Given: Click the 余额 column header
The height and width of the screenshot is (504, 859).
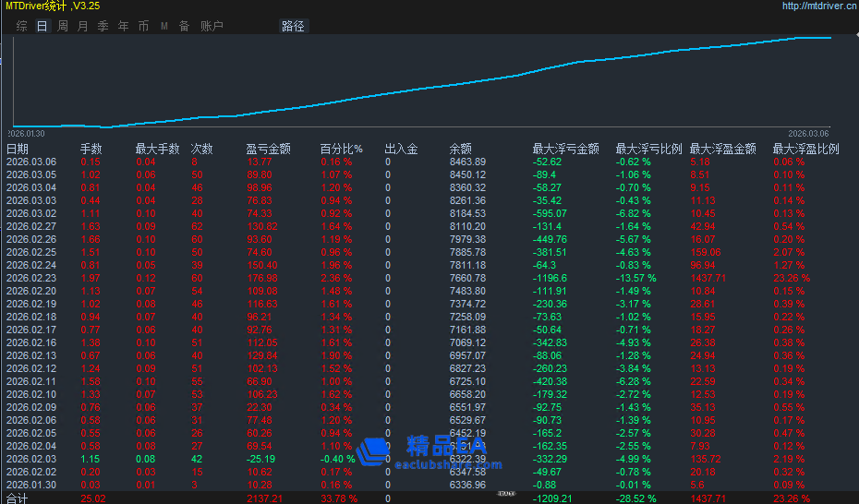Looking at the screenshot, I should point(460,149).
